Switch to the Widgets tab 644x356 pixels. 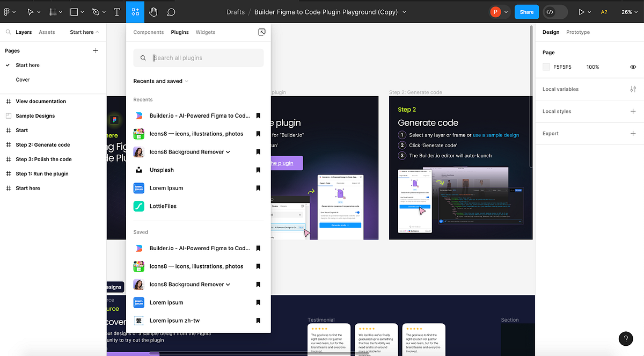click(206, 32)
